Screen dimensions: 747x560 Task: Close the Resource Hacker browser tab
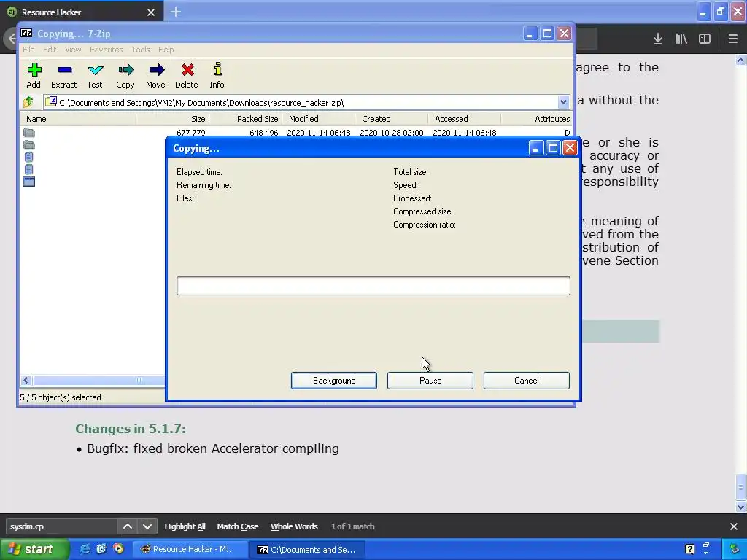click(151, 12)
